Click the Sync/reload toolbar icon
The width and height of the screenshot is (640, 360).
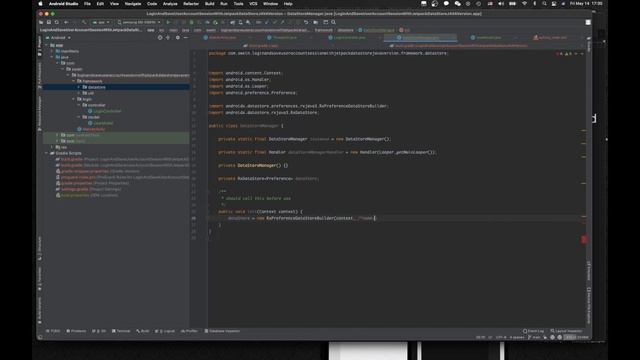click(57, 22)
